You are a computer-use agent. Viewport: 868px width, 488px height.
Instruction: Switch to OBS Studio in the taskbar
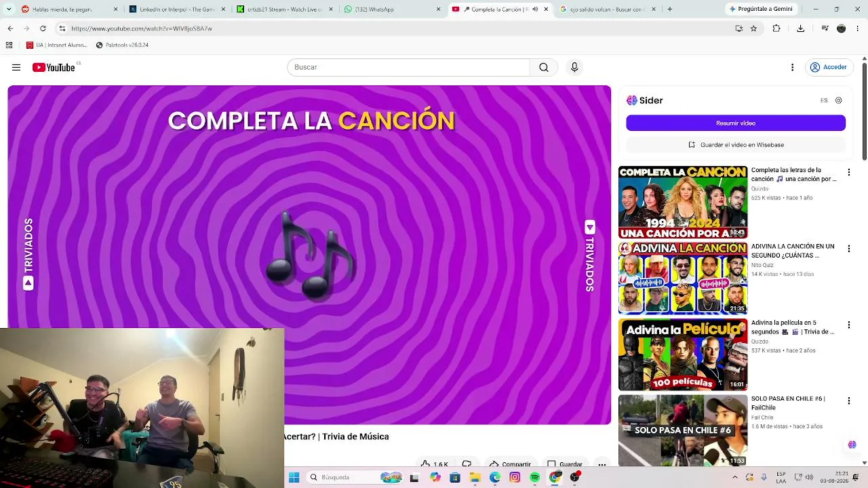pyautogui.click(x=575, y=478)
